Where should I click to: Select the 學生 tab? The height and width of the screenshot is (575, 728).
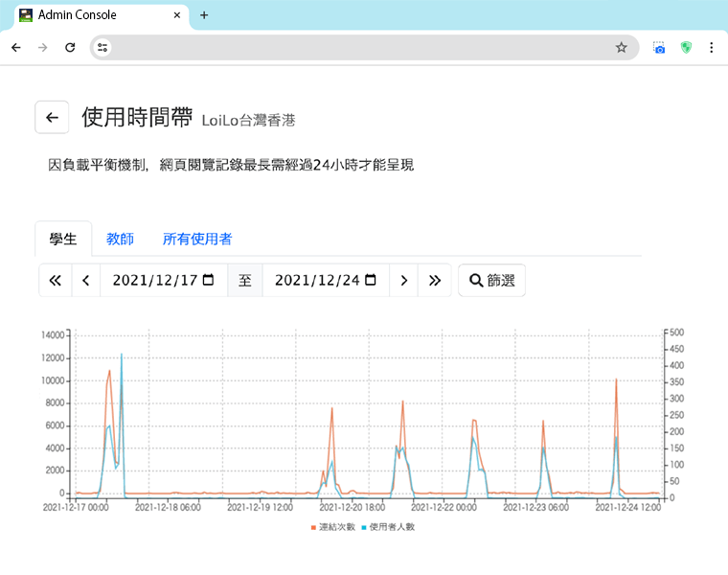[63, 239]
